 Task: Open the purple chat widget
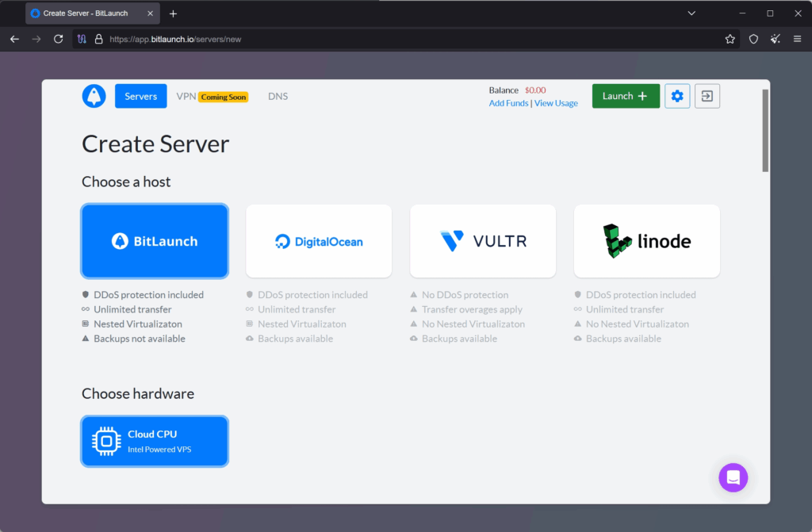(733, 477)
